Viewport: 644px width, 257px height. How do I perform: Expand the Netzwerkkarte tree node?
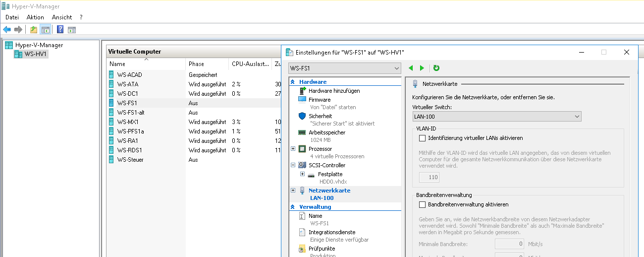[293, 190]
